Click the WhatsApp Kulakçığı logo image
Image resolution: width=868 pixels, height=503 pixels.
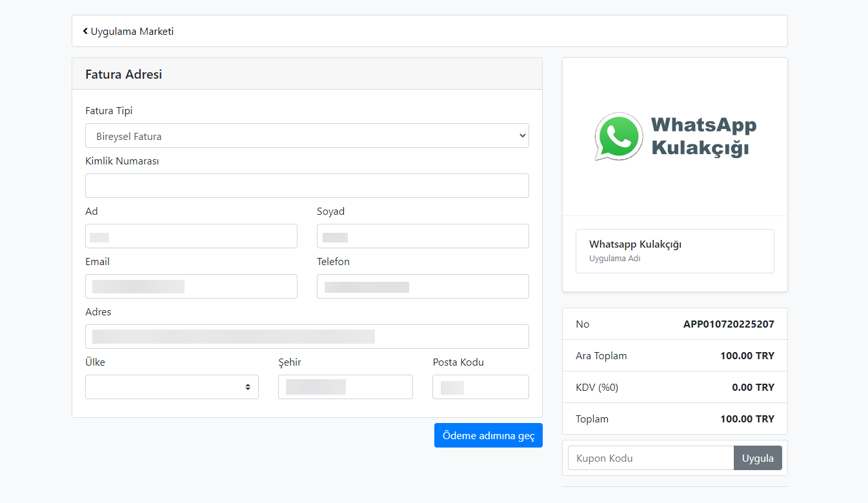(675, 137)
